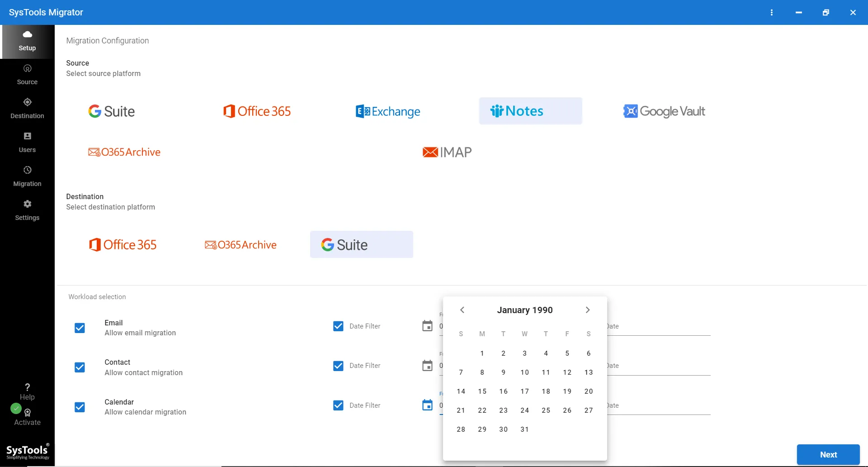Select IMAP as source platform
Image resolution: width=868 pixels, height=467 pixels.
pos(447,152)
